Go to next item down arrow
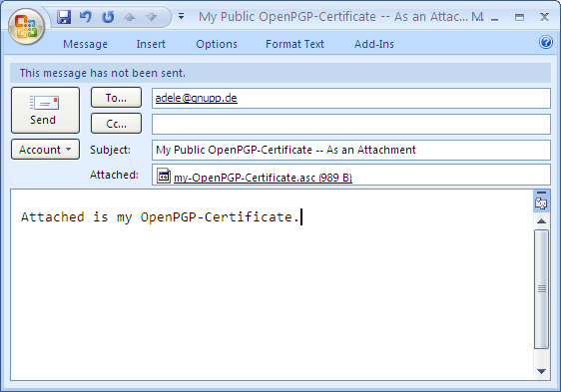Viewport: 561px width, 392px height. 152,17
